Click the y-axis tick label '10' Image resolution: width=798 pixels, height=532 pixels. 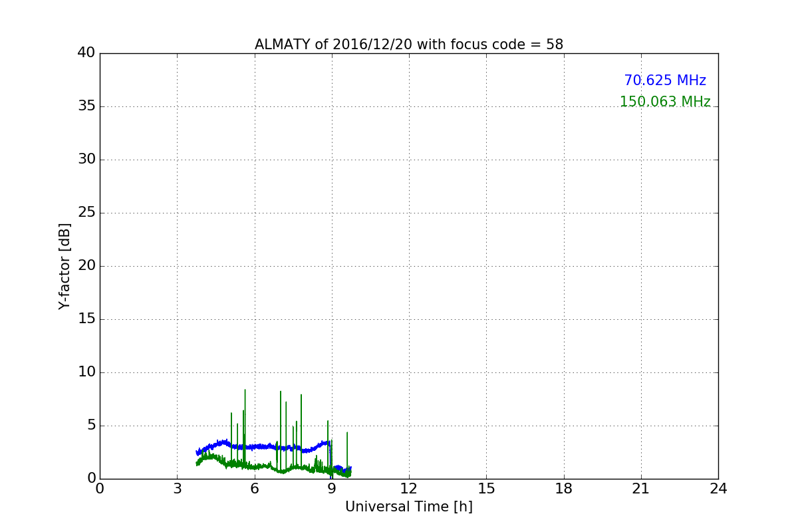point(86,372)
